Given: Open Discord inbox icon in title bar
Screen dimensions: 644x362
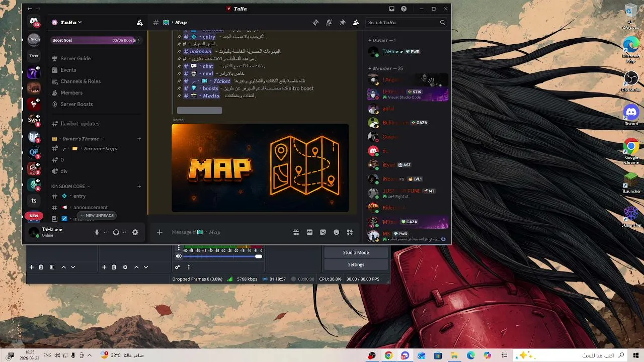Looking at the screenshot, I should point(391,9).
